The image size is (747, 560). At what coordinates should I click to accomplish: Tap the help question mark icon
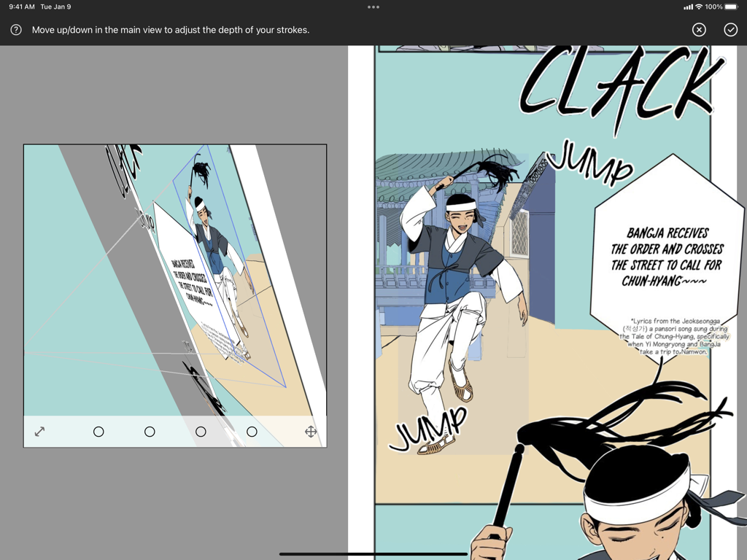click(x=15, y=30)
